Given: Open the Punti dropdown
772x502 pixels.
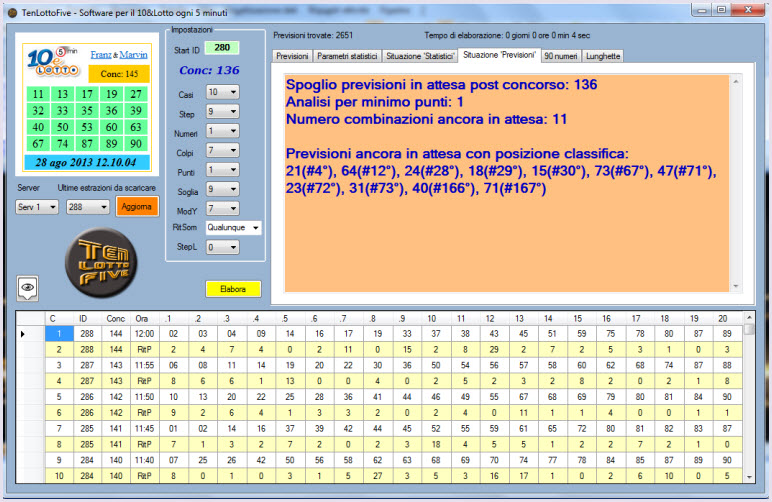Looking at the screenshot, I should (223, 170).
